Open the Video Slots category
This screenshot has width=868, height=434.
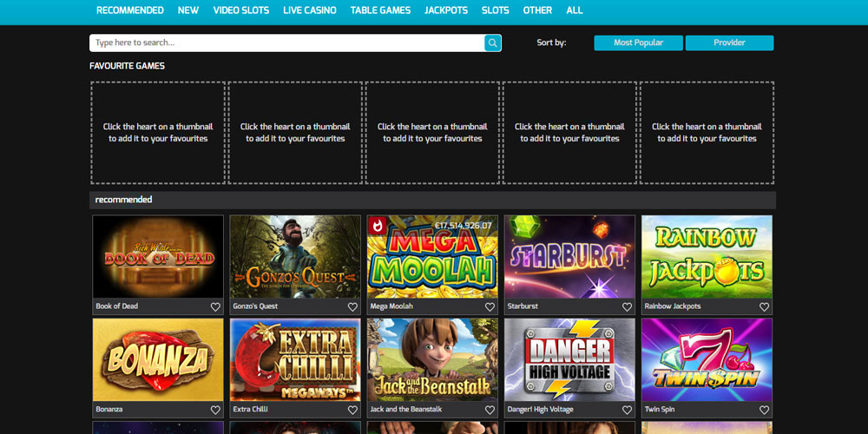(x=240, y=10)
